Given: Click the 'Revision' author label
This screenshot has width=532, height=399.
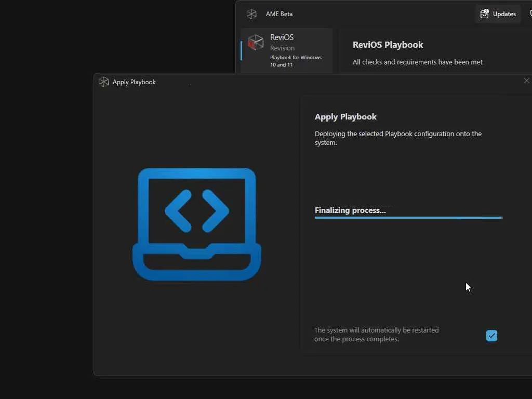Looking at the screenshot, I should (x=282, y=48).
